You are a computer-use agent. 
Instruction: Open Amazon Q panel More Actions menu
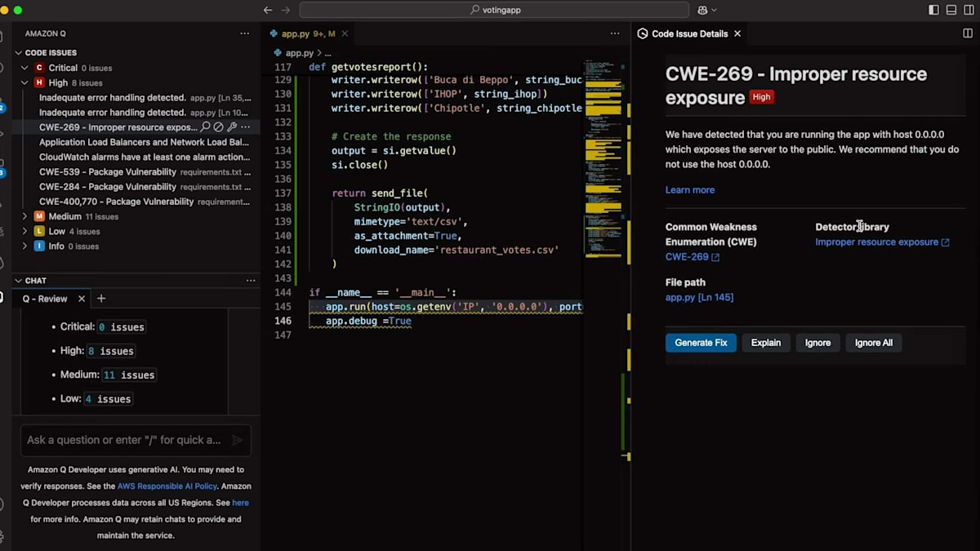coord(244,33)
